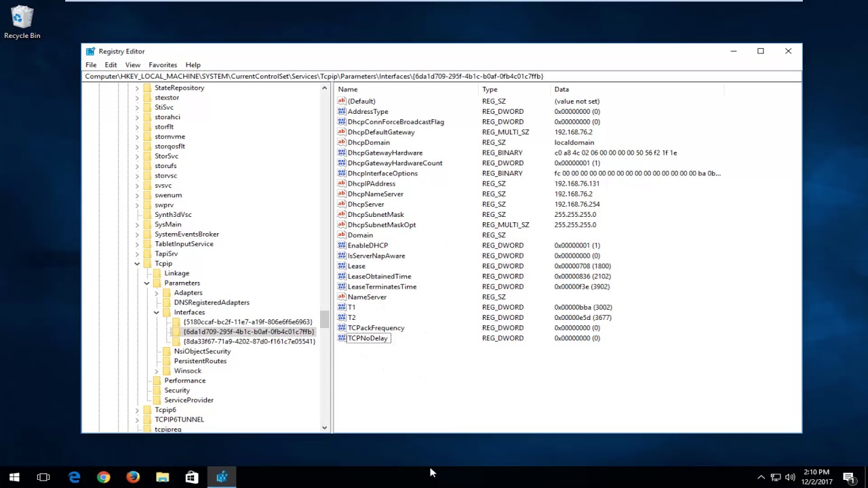Screen dimensions: 868x488
Task: Select the DhcpServer value name
Action: click(366, 204)
